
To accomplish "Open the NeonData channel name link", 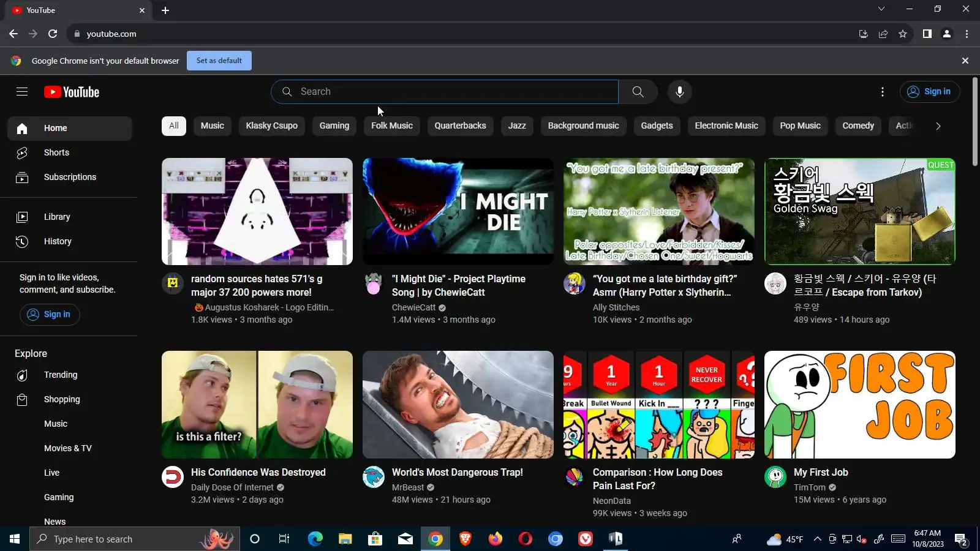I will click(612, 501).
